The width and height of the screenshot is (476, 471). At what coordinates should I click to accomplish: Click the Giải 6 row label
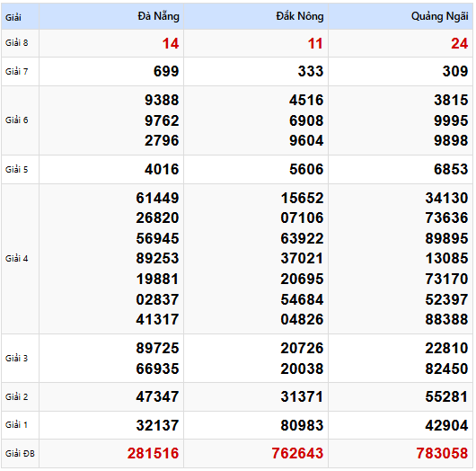click(16, 120)
